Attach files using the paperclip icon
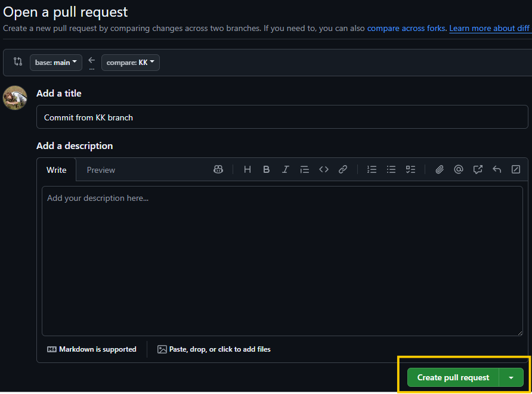The height and width of the screenshot is (394, 532). pyautogui.click(x=440, y=170)
